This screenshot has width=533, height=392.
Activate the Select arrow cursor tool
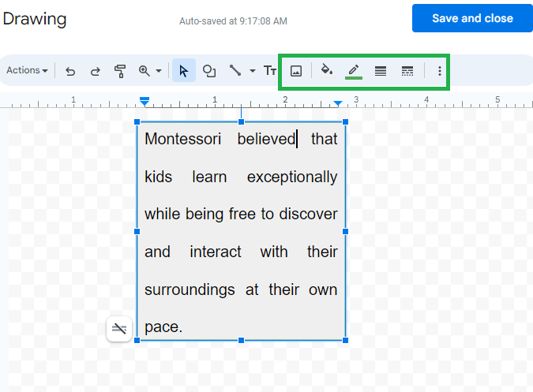(x=183, y=71)
